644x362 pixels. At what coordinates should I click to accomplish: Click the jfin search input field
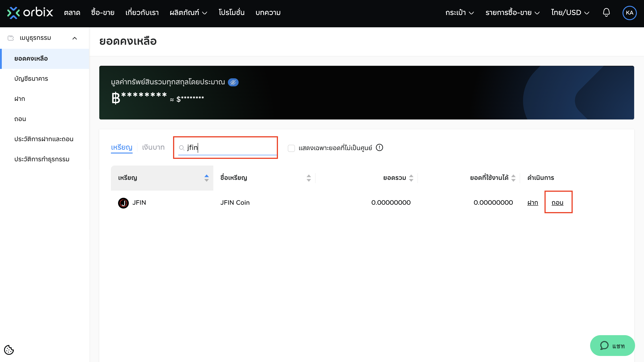[x=230, y=148]
